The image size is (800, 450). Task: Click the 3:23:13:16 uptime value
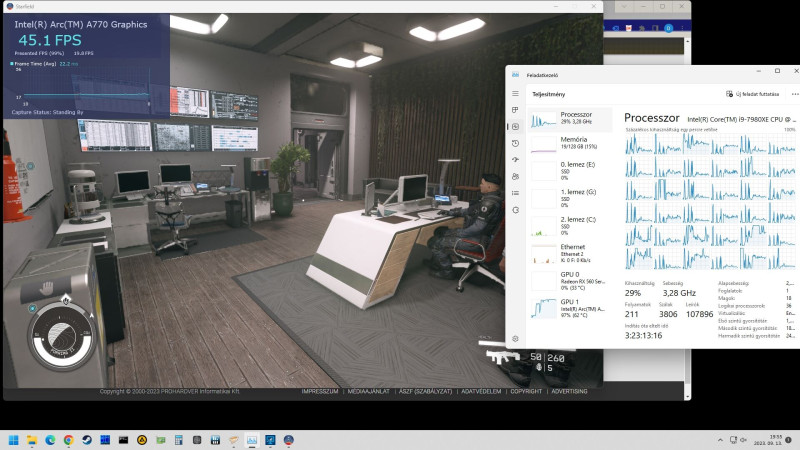[643, 335]
